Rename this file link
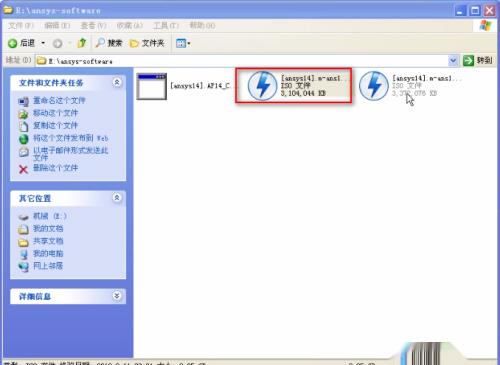 [59, 100]
